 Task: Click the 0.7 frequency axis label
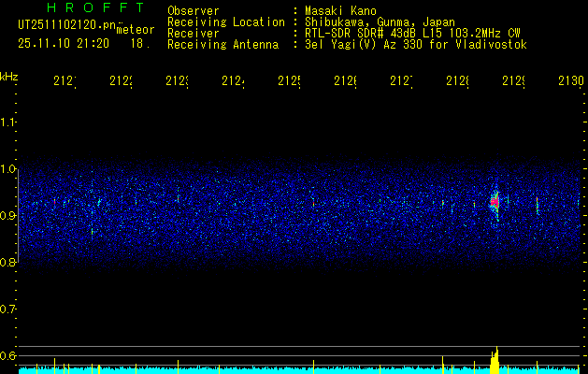[x=7, y=309]
